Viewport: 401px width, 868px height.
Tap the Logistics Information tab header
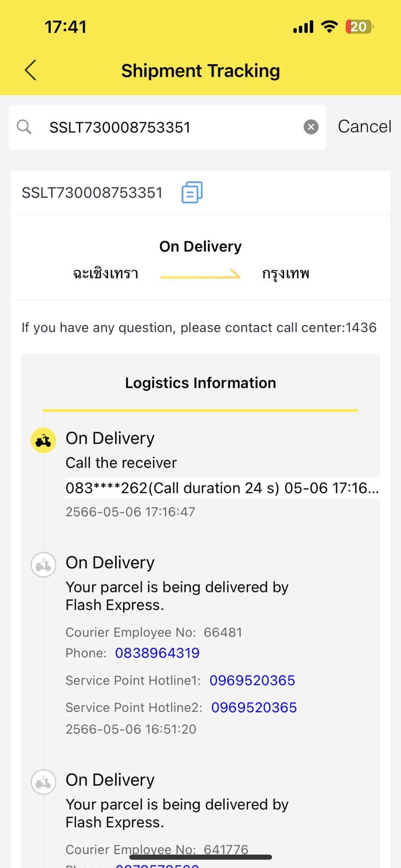[200, 383]
